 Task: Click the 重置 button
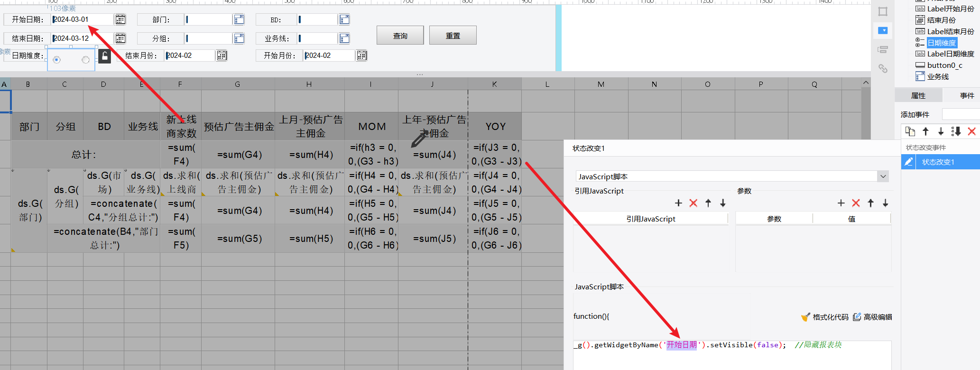[453, 36]
